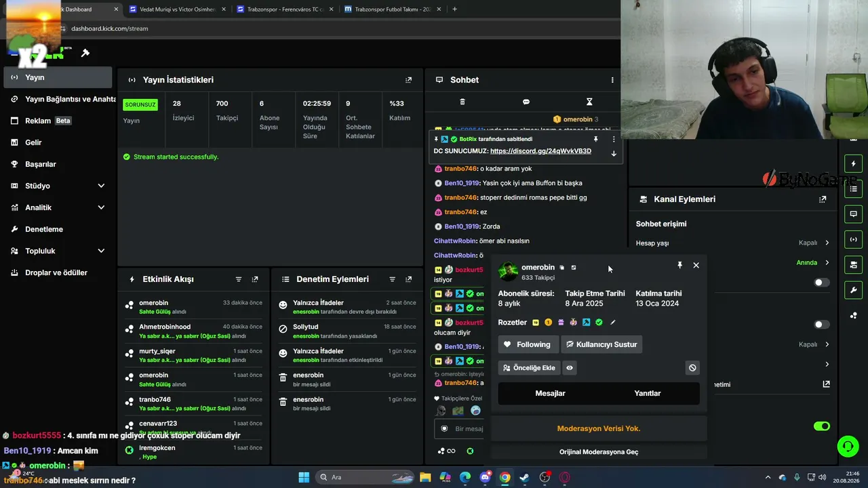Open omerobin's channel via the card icon
Screen dimensions: 868x488
pyautogui.click(x=574, y=268)
